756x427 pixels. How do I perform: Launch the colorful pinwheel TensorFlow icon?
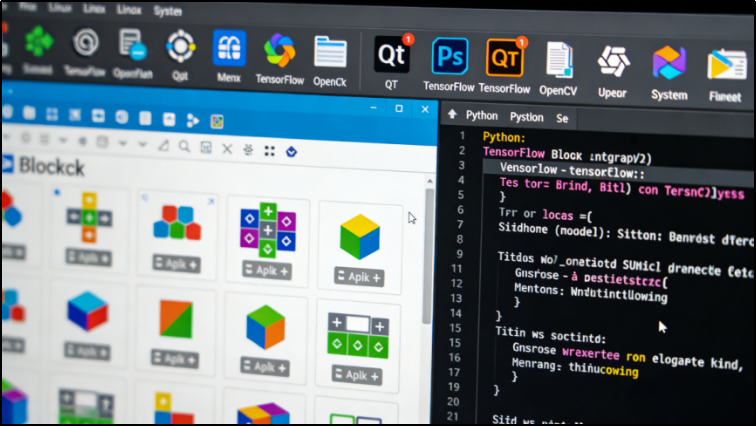(279, 50)
